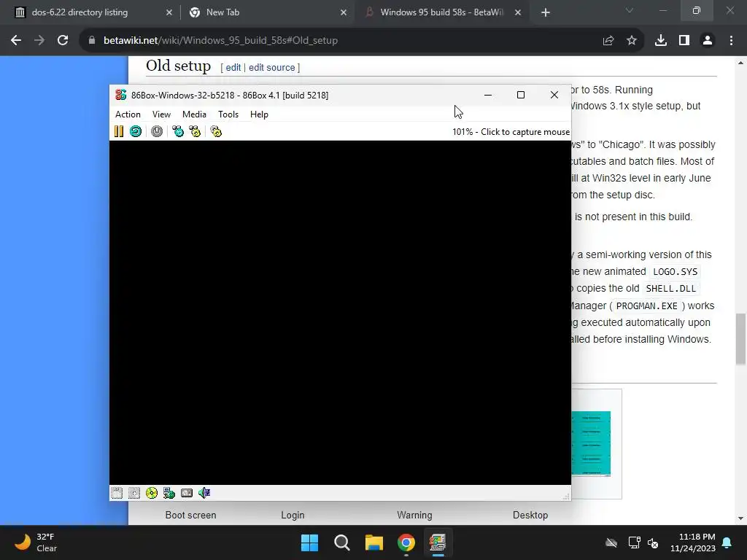
Task: Click the 86Box icon in the taskbar
Action: click(438, 542)
